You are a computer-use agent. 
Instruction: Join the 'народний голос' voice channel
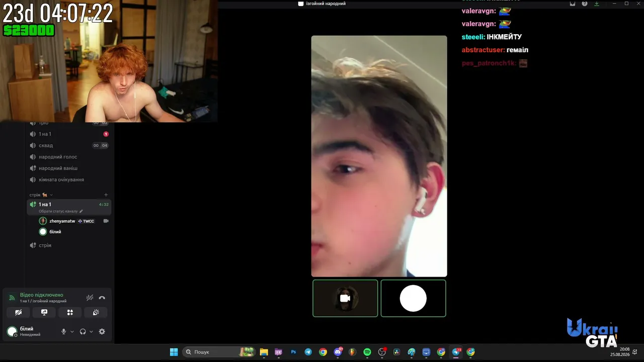click(x=69, y=157)
